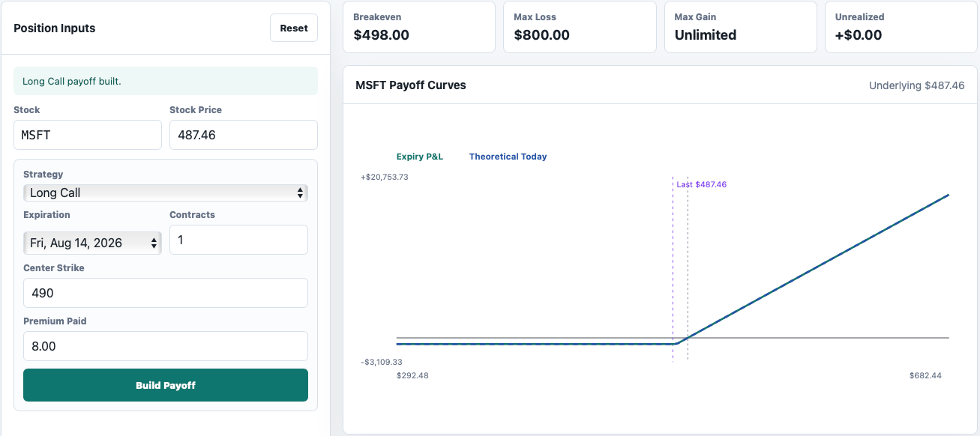Click the Max Gain Unlimited card
The width and height of the screenshot is (980, 436).
coord(740,27)
